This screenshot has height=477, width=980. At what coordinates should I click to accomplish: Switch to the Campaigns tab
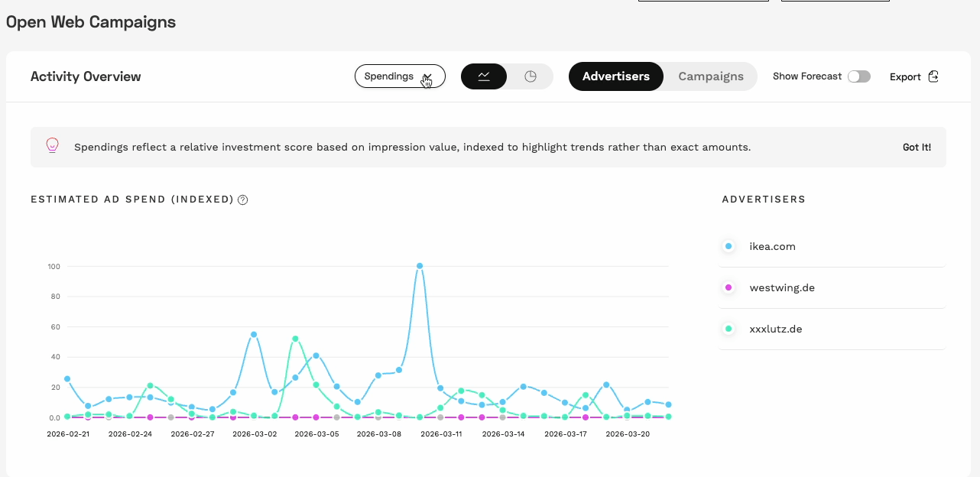[x=710, y=76]
